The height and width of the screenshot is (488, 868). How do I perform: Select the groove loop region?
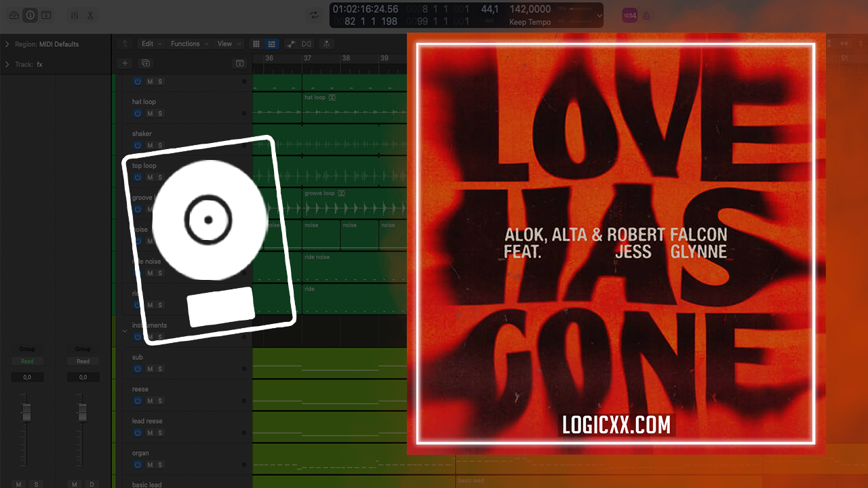tap(354, 203)
